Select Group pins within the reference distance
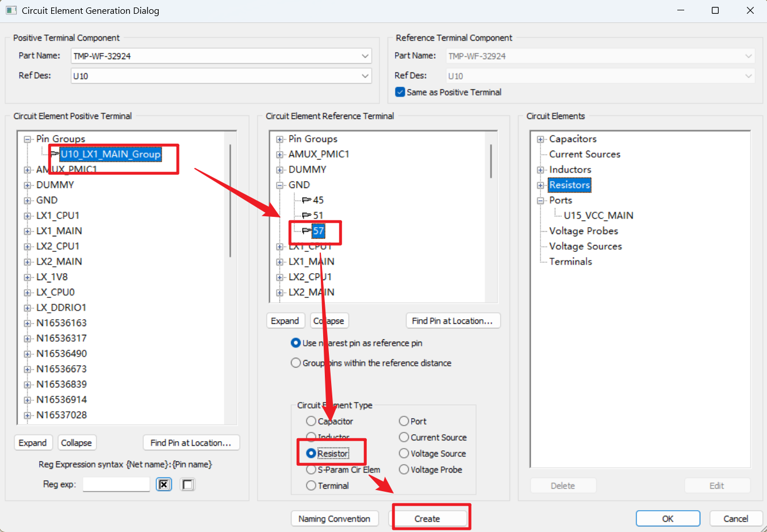767x532 pixels. click(x=296, y=363)
